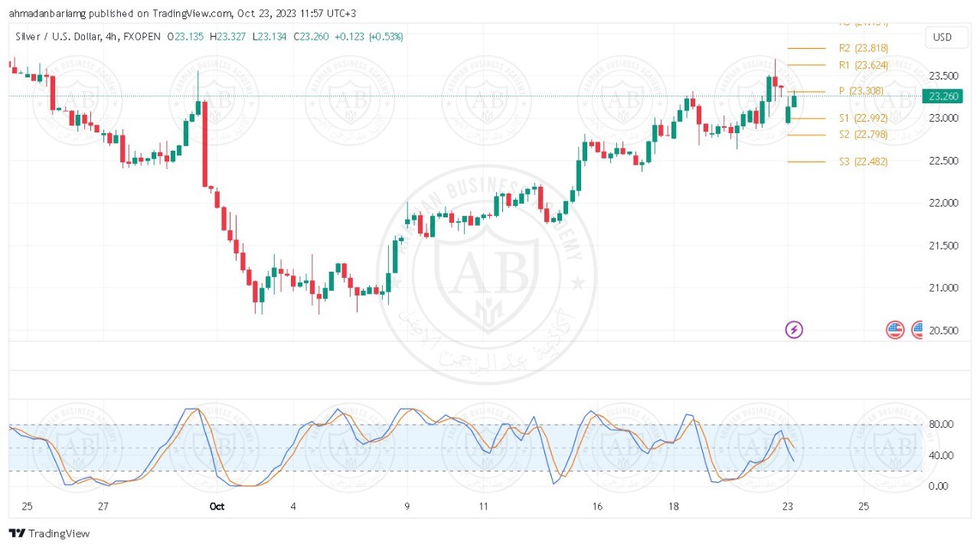The image size is (980, 548).
Task: Click the +0.123 (+0.53%) change value
Action: point(371,37)
